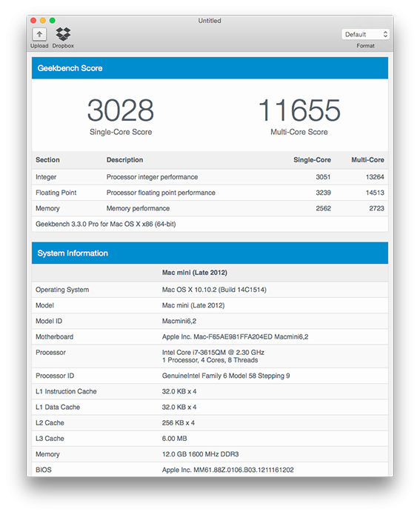Maximize the window with green button
This screenshot has width=420, height=515.
pos(52,20)
